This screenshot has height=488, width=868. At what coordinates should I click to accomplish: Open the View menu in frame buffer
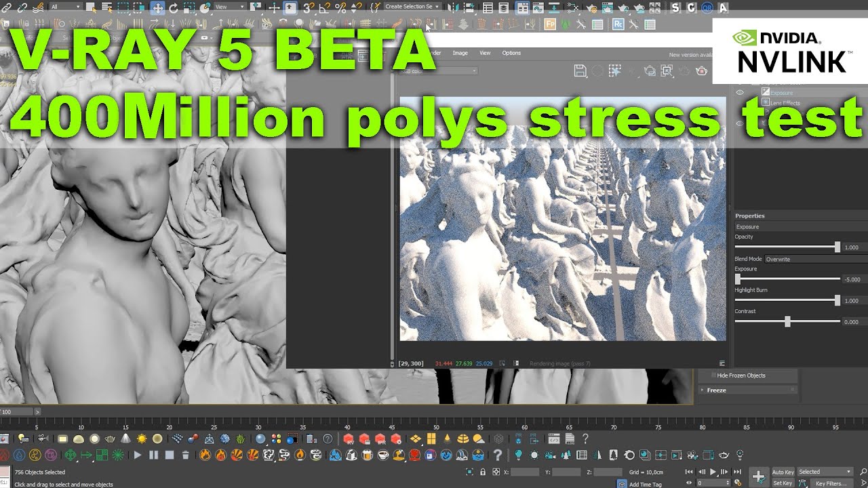(485, 53)
